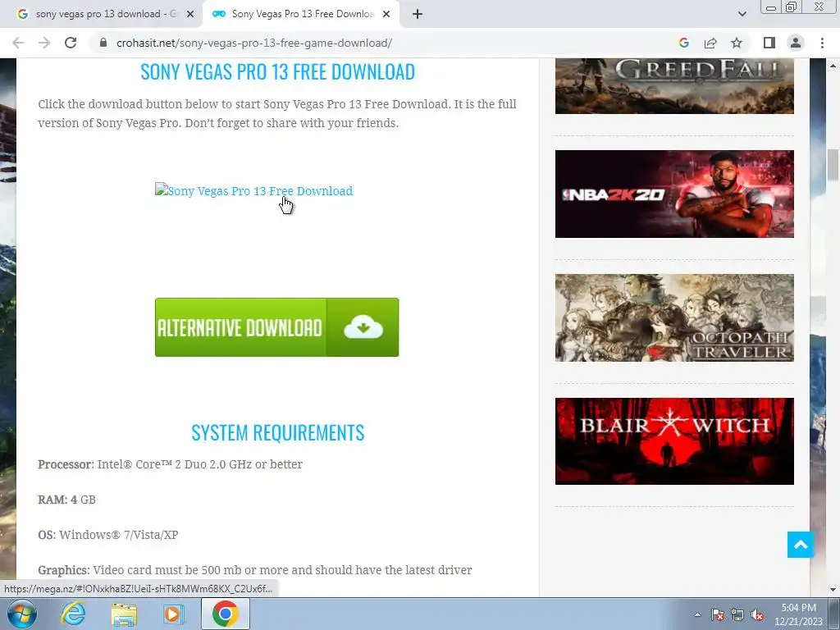Image resolution: width=840 pixels, height=630 pixels.
Task: Open the Chrome profile avatar
Action: click(x=796, y=43)
